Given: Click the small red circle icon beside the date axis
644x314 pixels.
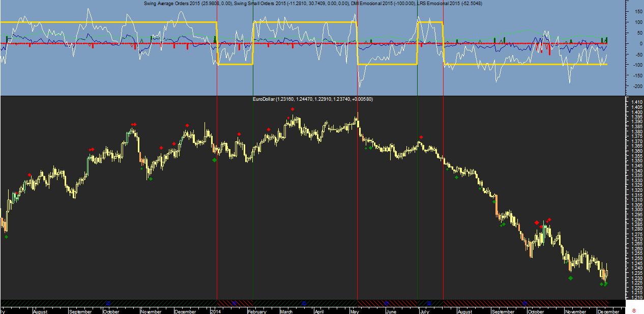Looking at the screenshot, I should (x=634, y=310).
